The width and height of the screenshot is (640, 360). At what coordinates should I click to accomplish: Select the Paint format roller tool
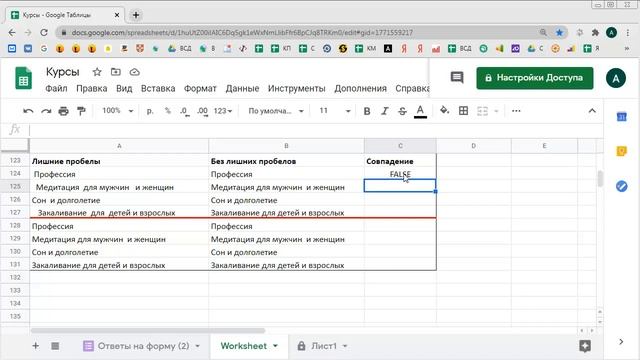pyautogui.click(x=81, y=111)
